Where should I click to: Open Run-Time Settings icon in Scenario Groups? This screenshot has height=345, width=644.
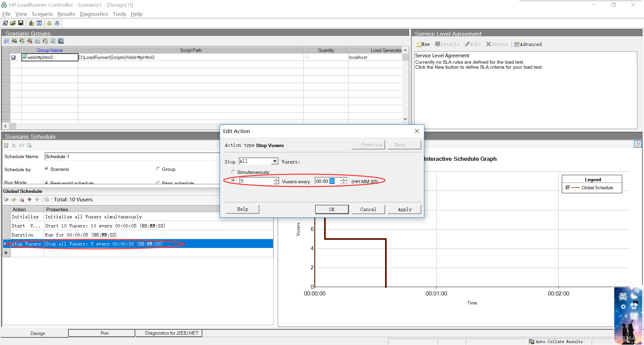38,41
